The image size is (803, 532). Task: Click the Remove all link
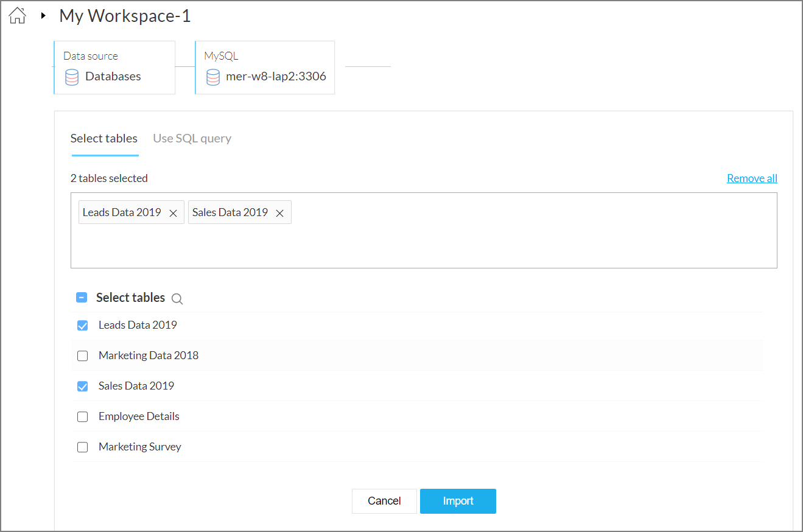pos(752,178)
